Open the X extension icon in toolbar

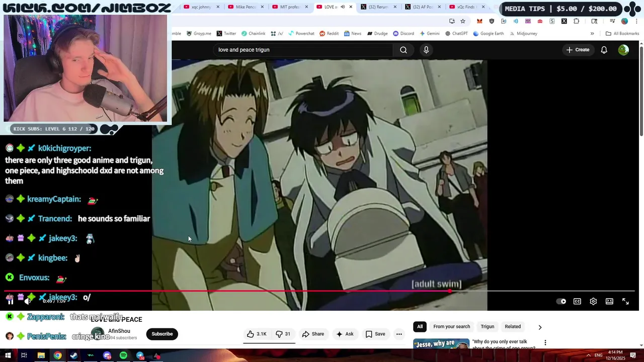click(x=564, y=21)
